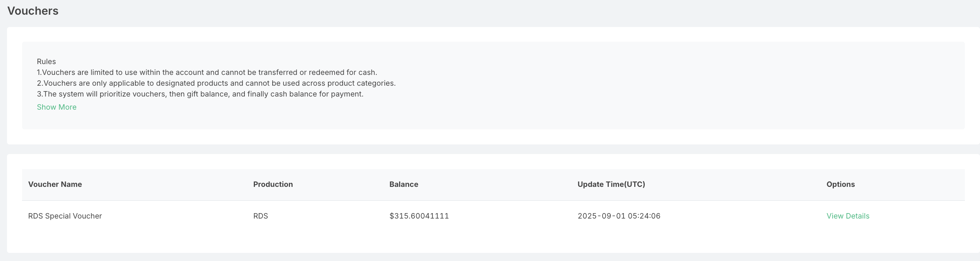Click rule 3 about payment priority

(x=200, y=94)
